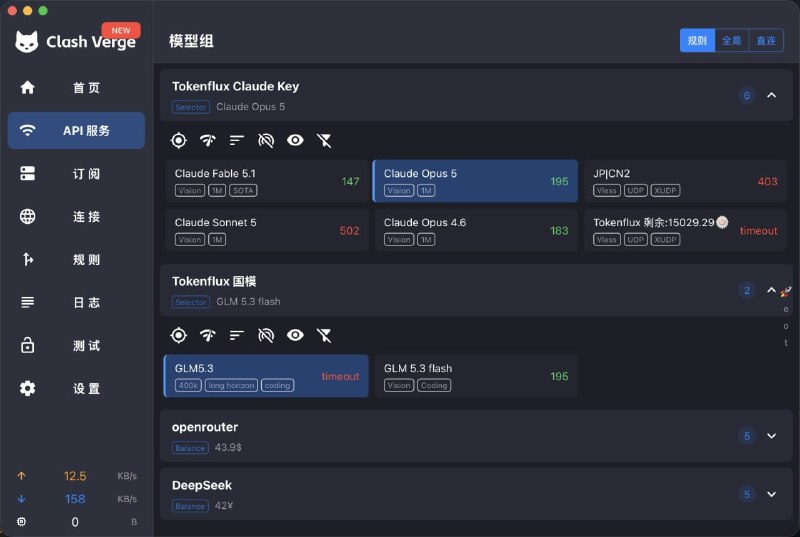Open 设置 settings page

tap(77, 388)
